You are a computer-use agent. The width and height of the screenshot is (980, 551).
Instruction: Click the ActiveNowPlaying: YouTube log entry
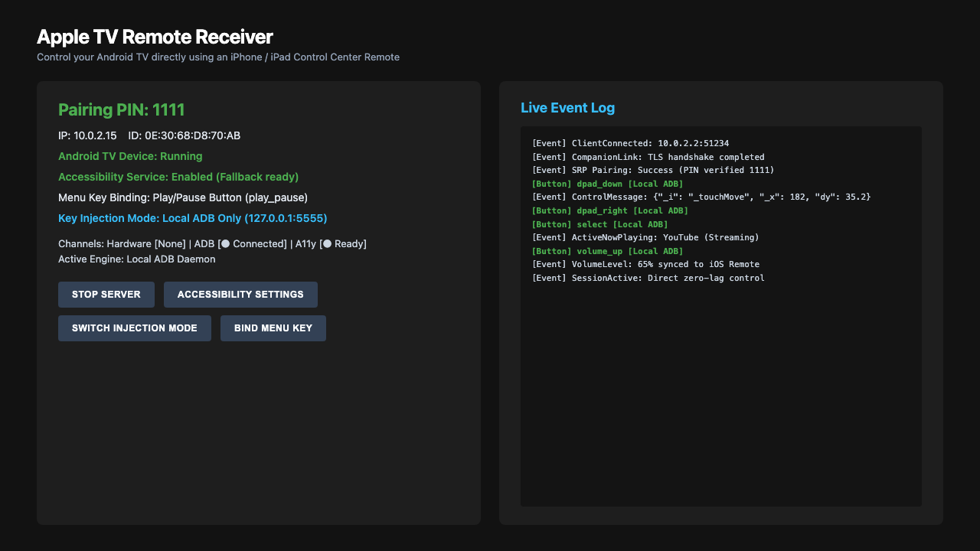tap(645, 237)
